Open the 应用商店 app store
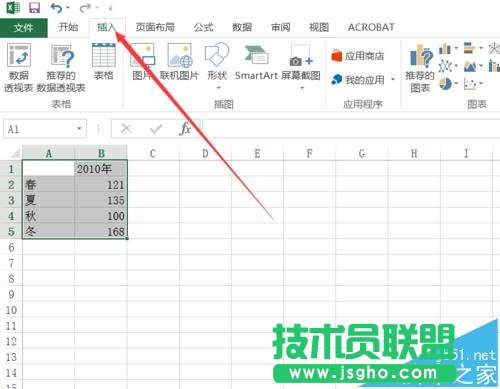This screenshot has height=389, width=500. [357, 56]
